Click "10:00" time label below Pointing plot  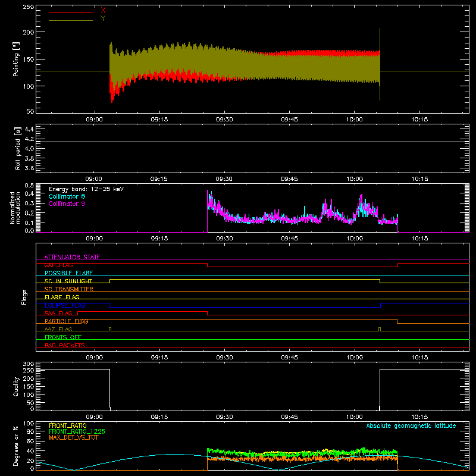(x=355, y=120)
